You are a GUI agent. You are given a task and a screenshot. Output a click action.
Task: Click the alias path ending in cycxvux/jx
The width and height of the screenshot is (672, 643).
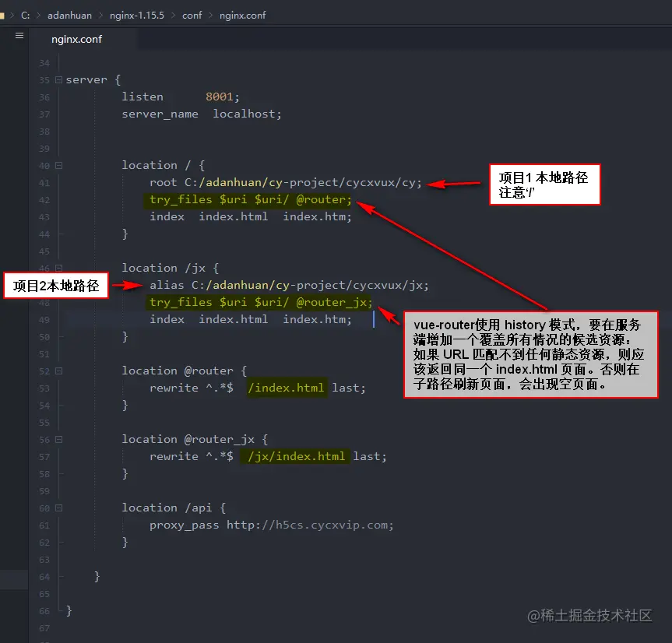(x=310, y=285)
